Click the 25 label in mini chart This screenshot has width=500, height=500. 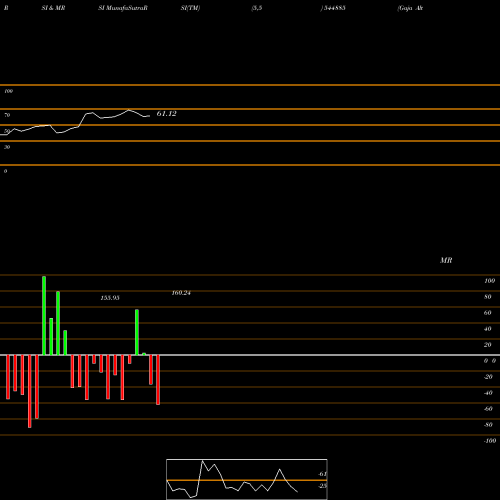click(323, 486)
